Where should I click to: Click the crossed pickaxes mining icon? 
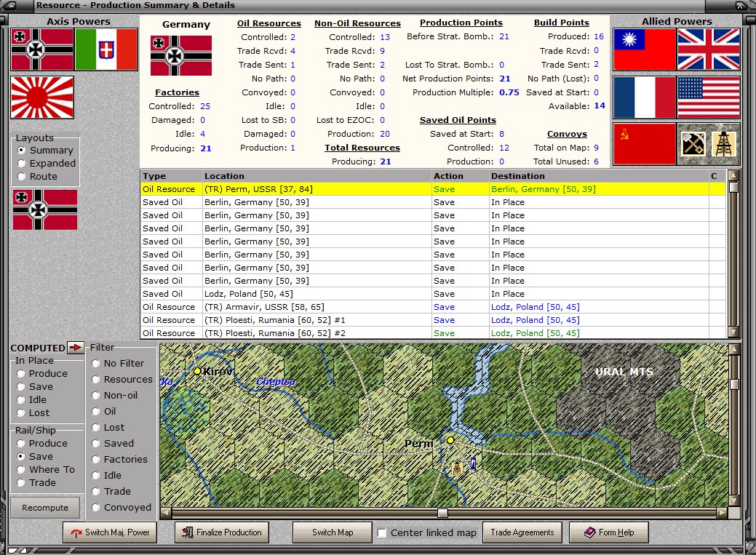coord(692,144)
